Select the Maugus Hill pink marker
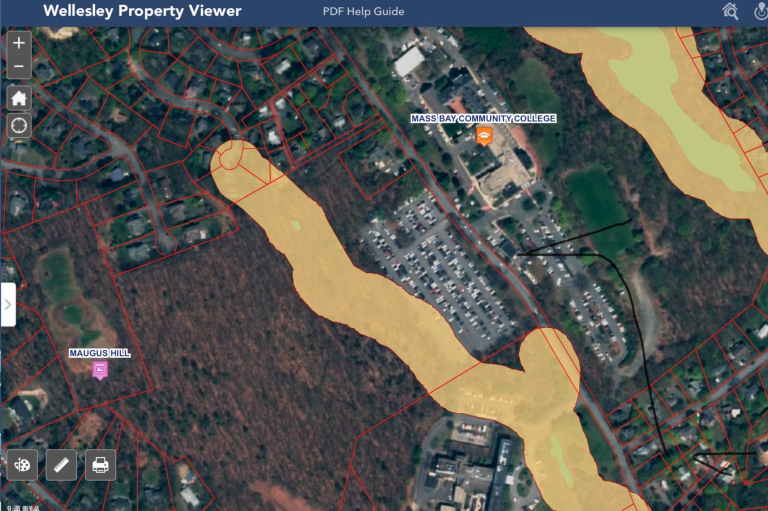The image size is (768, 511). [100, 370]
